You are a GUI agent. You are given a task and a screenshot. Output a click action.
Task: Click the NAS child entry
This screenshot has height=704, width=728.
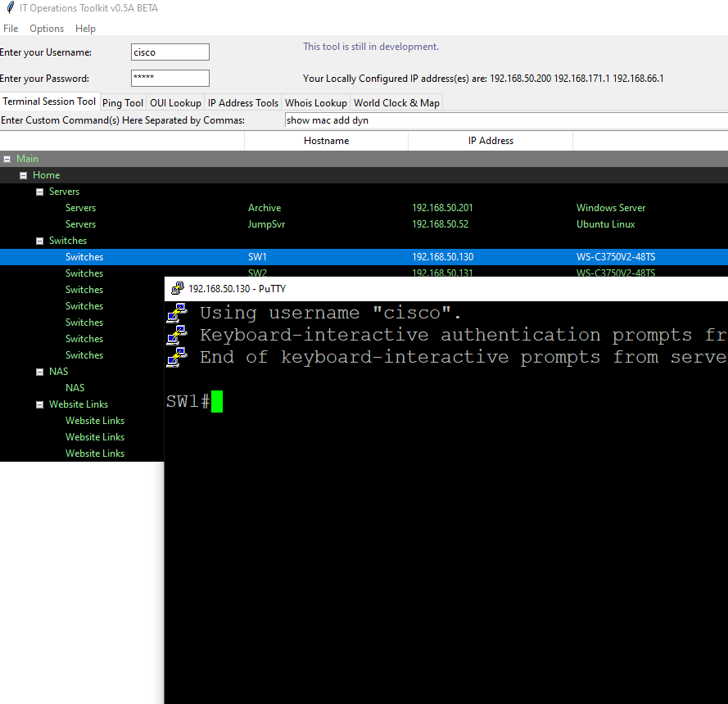(75, 388)
